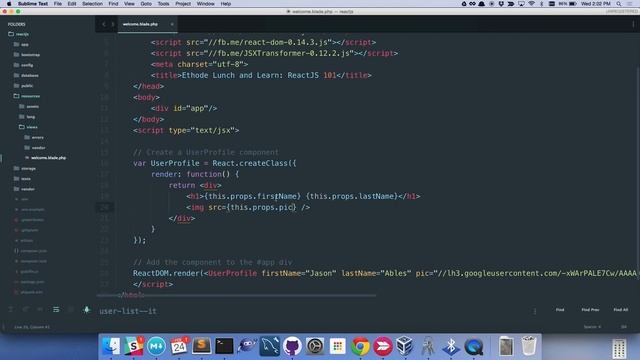The height and width of the screenshot is (360, 640).
Task: Open the Trash in the dock
Action: (x=529, y=346)
